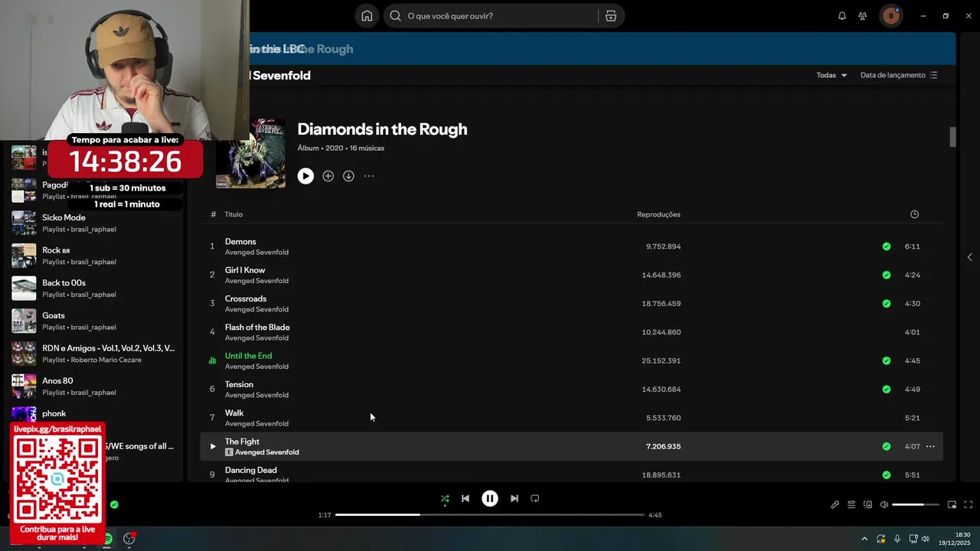Click the Spotify icon in the taskbar
The height and width of the screenshot is (551, 980).
[x=108, y=539]
